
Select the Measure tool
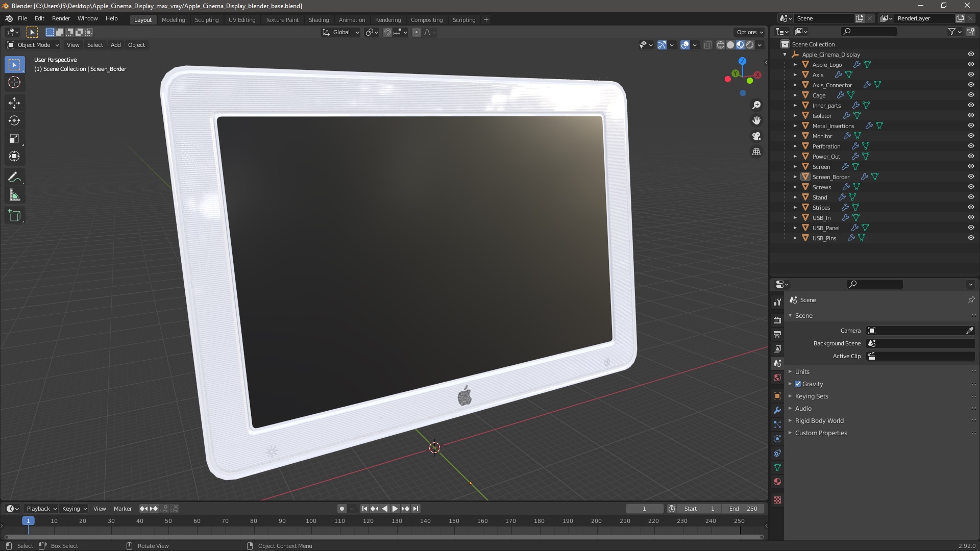14,195
